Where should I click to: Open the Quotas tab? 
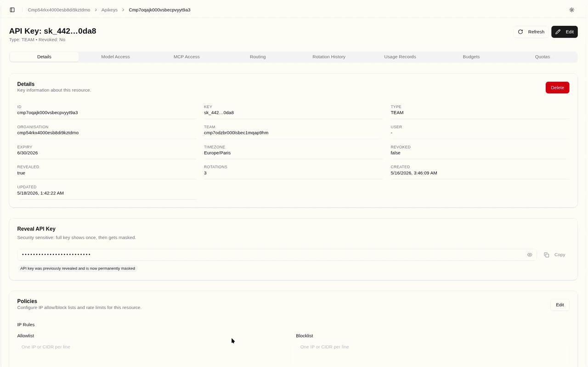[543, 57]
